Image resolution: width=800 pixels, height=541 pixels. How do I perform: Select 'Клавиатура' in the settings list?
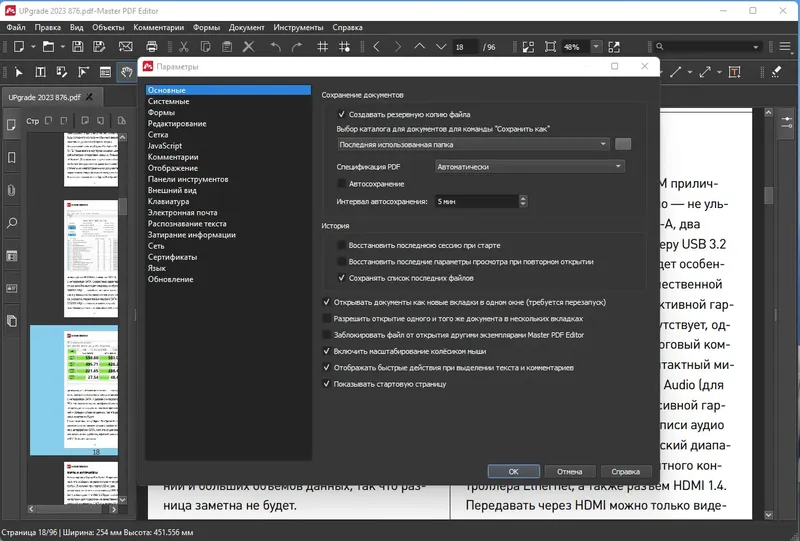[x=168, y=201]
